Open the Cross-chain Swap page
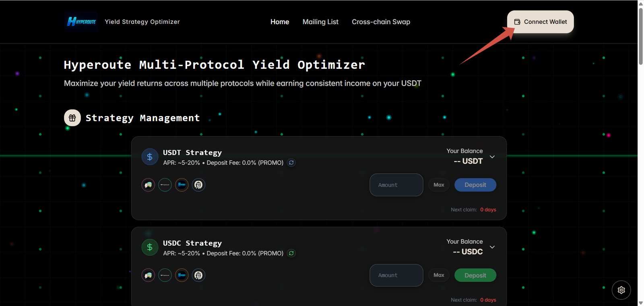 (x=381, y=22)
